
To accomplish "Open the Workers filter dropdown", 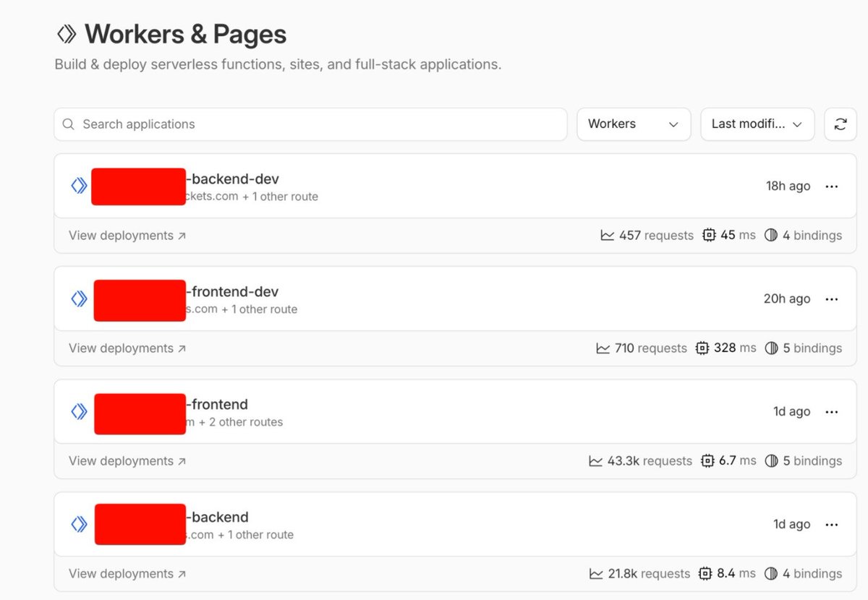I will (x=634, y=124).
